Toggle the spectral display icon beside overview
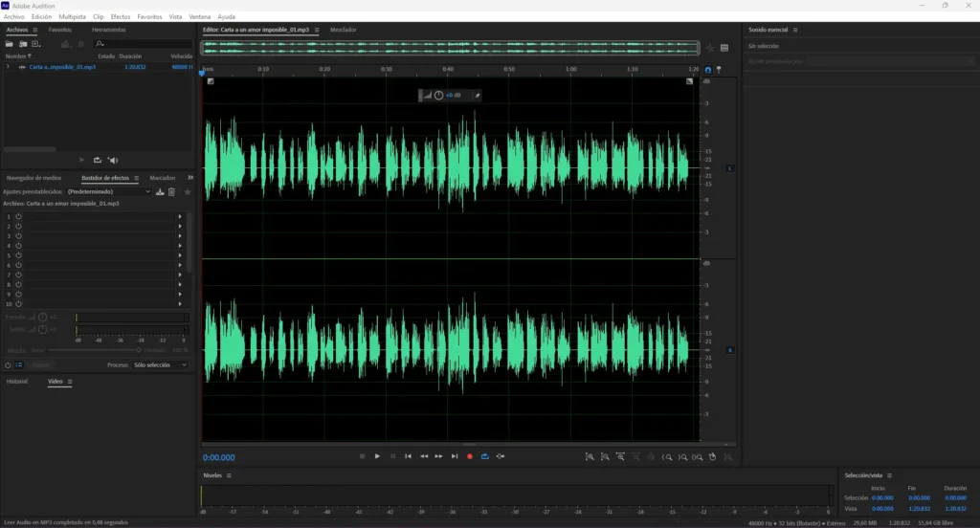 724,48
